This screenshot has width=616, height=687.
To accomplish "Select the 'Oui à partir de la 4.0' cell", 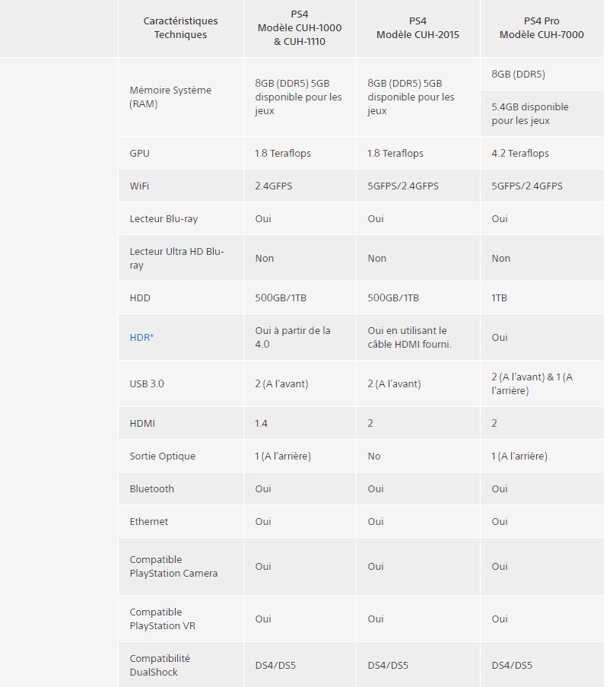I will [293, 337].
